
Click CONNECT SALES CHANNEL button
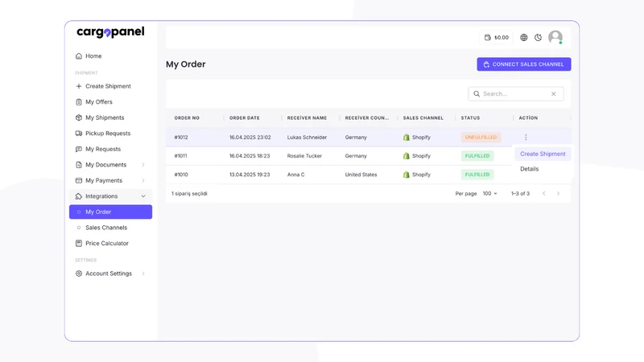524,64
